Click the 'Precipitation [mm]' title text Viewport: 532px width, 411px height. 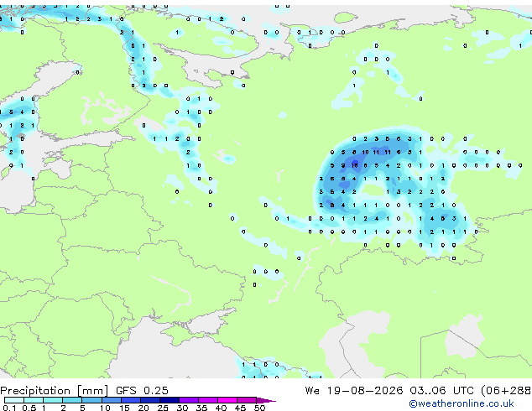click(x=55, y=391)
